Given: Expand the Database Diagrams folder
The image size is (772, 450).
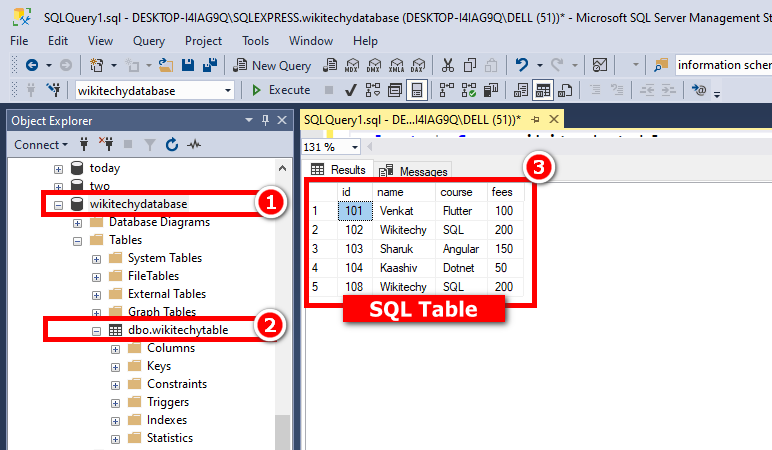Looking at the screenshot, I should tap(77, 224).
